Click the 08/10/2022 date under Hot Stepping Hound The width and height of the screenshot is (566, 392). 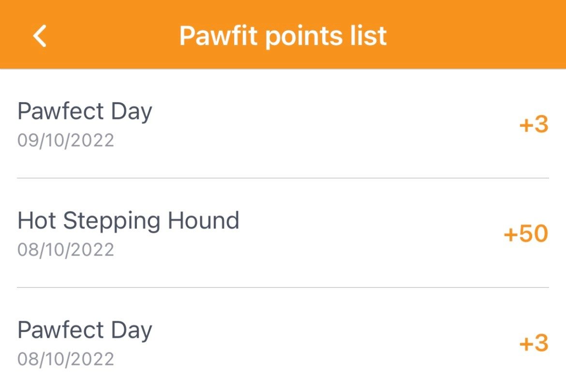(66, 250)
